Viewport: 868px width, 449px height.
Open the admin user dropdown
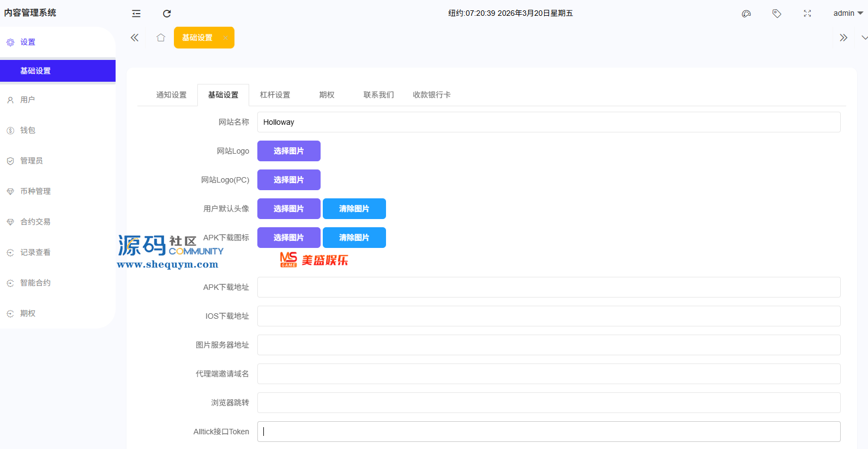coord(847,13)
